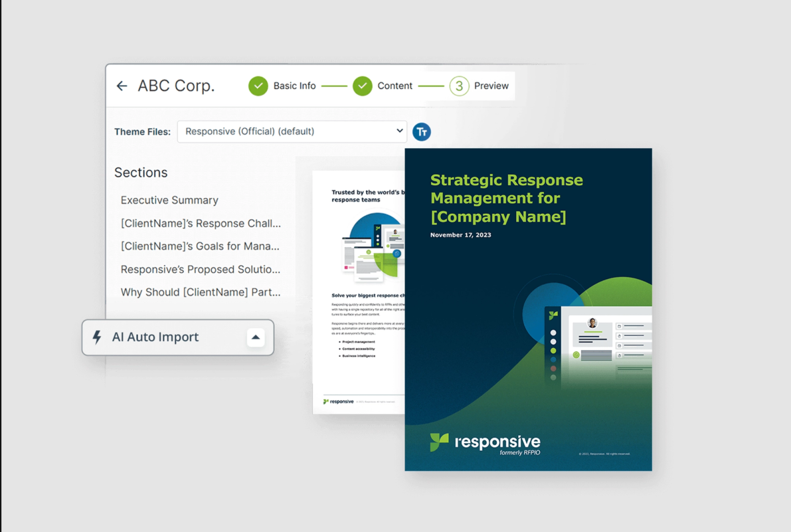
Task: Click the ABC Corp. project title
Action: point(176,86)
